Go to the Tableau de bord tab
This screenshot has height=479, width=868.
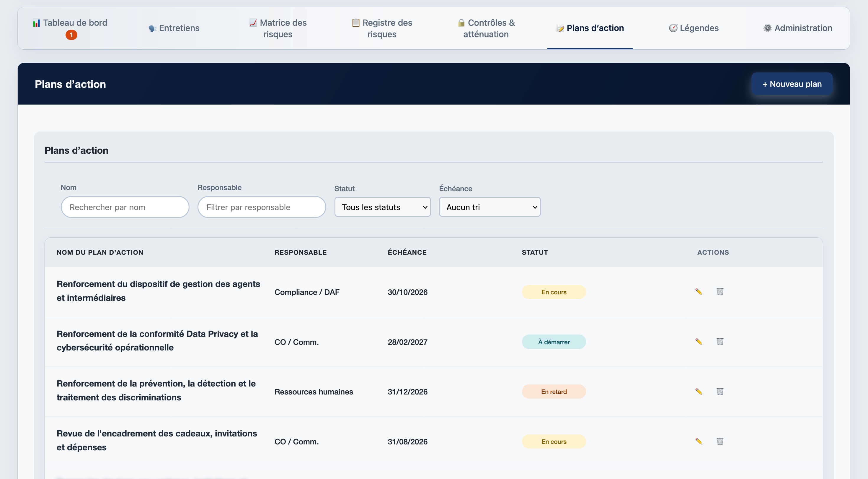[70, 28]
